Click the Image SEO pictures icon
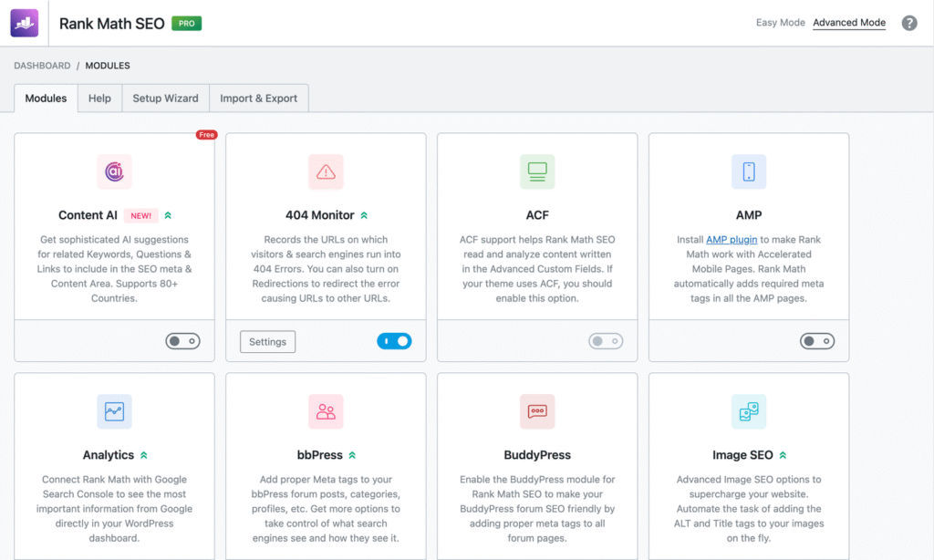Screen dimensions: 934x560 [x=749, y=411]
